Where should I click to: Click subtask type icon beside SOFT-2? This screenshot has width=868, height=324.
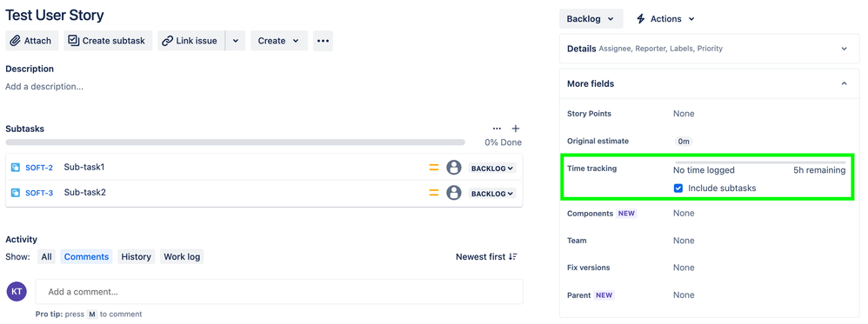click(16, 168)
